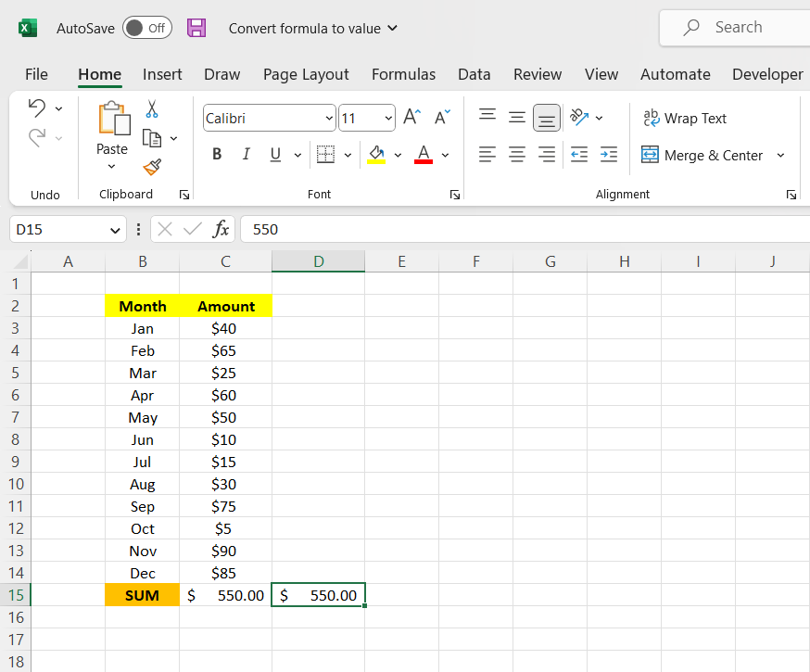Screen dimensions: 810x672
Task: Toggle Bold formatting on
Action: 217,155
